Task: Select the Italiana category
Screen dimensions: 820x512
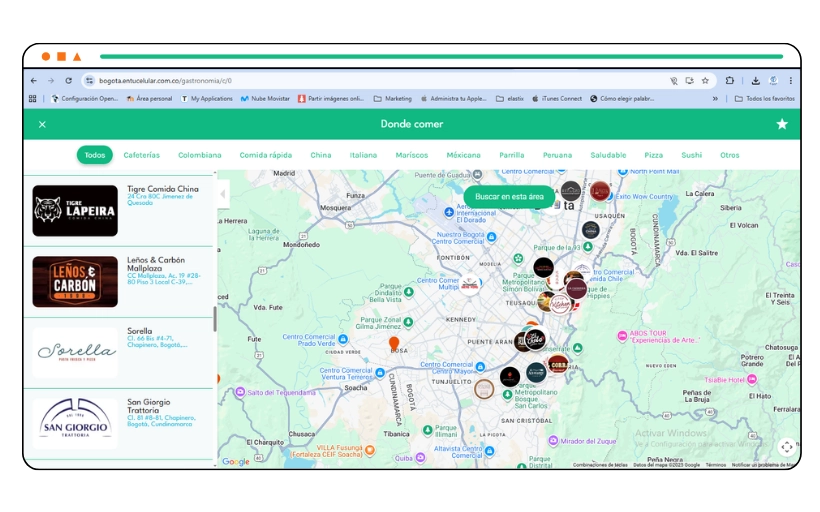Action: [x=363, y=155]
